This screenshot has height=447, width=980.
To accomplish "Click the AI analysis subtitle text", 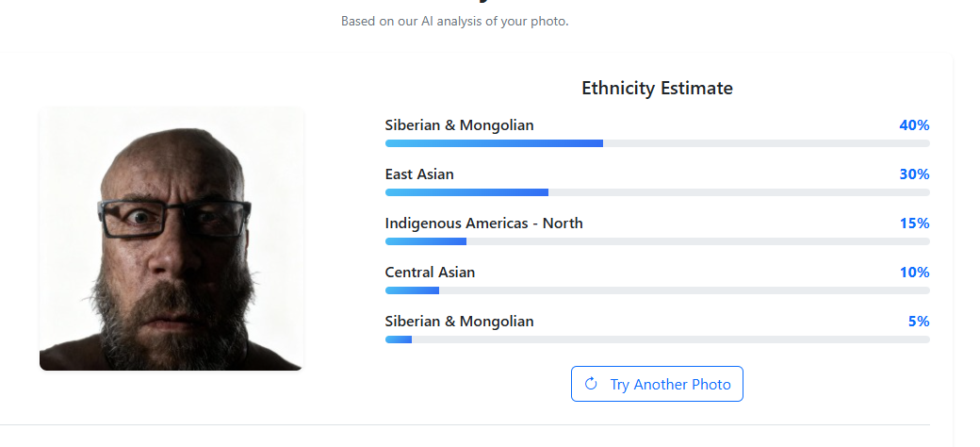I will click(x=454, y=21).
